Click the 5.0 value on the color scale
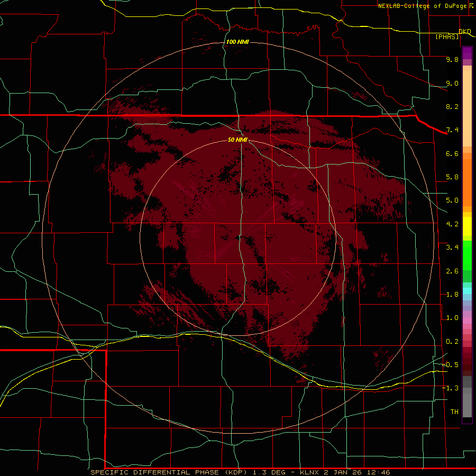Screen dimensions: 476x476 (452, 200)
